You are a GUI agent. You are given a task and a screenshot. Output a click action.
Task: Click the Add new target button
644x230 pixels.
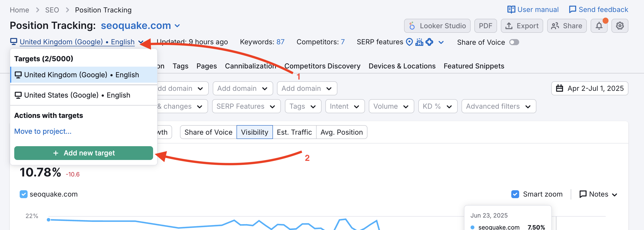coord(83,153)
